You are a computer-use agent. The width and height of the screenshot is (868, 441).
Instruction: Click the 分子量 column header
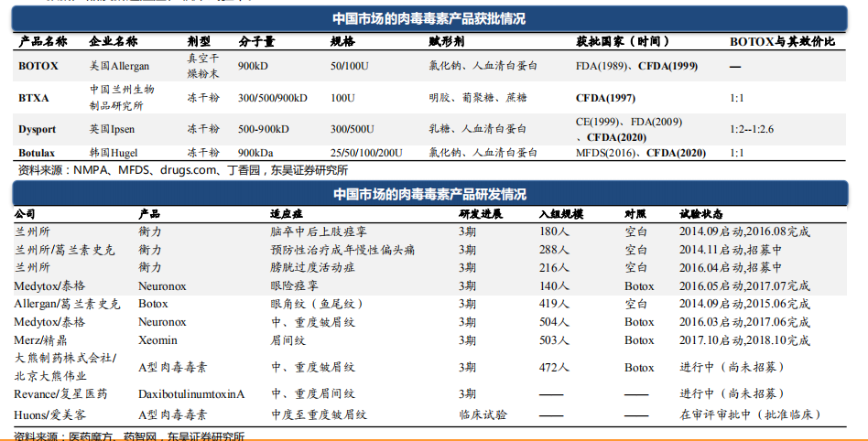(x=257, y=41)
